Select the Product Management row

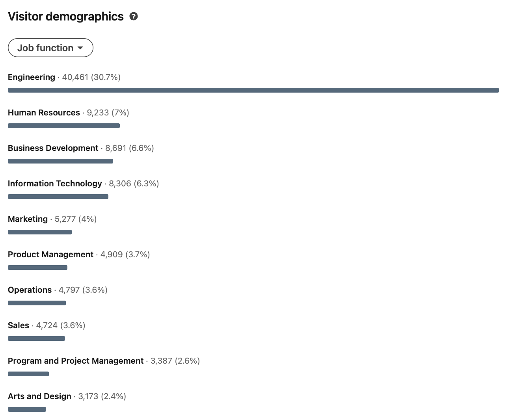50,255
